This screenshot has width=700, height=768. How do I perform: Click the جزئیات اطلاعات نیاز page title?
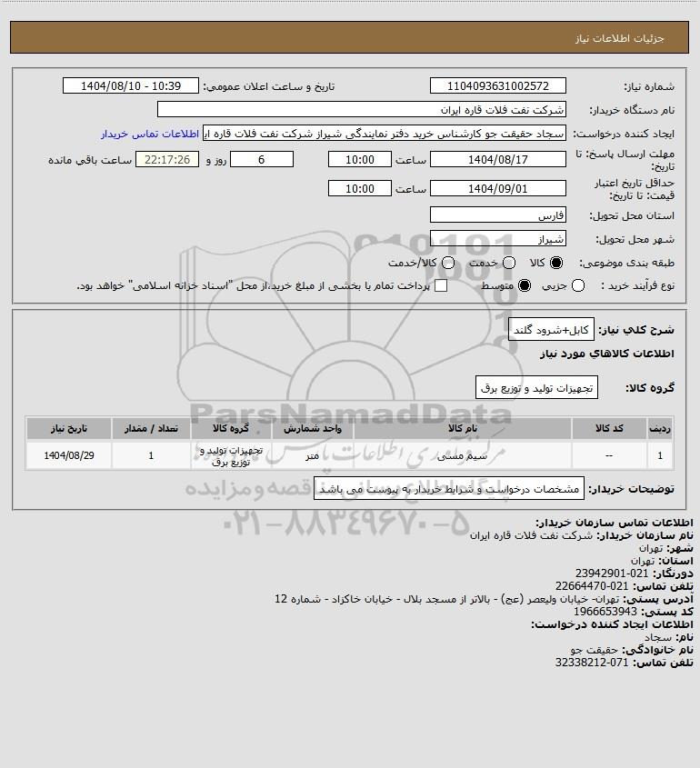pos(620,38)
